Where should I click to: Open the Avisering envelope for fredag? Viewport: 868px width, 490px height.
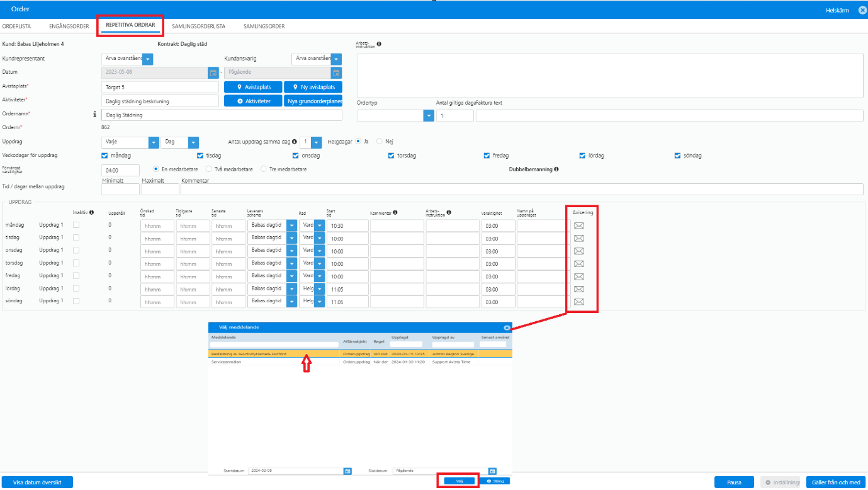click(x=579, y=276)
